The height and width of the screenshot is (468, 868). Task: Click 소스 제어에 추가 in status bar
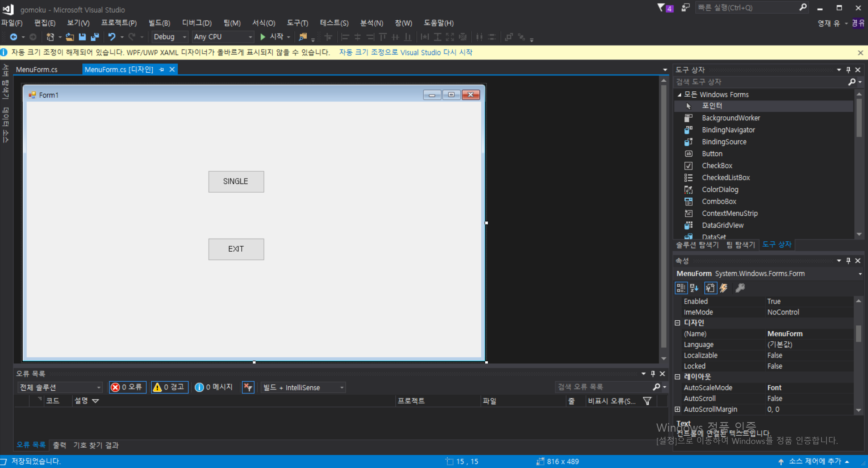pos(815,461)
